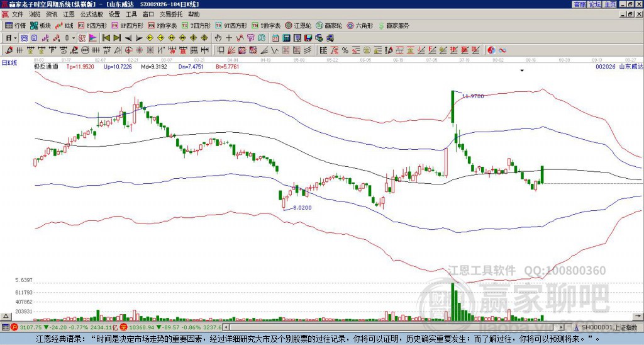
Task: Click the 客服 customer service link
Action: click(579, 4)
